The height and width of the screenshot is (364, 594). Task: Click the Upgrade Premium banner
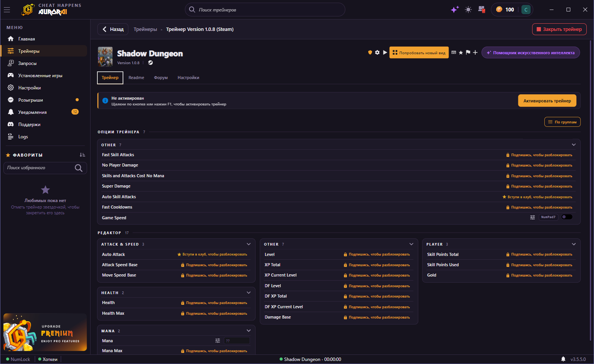click(x=45, y=332)
